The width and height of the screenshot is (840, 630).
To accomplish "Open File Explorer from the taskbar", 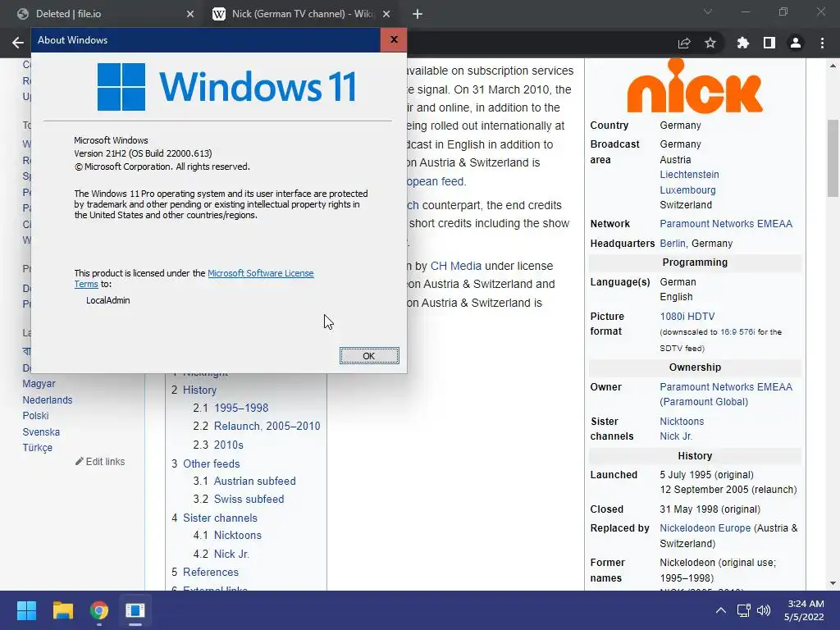I will tap(62, 610).
